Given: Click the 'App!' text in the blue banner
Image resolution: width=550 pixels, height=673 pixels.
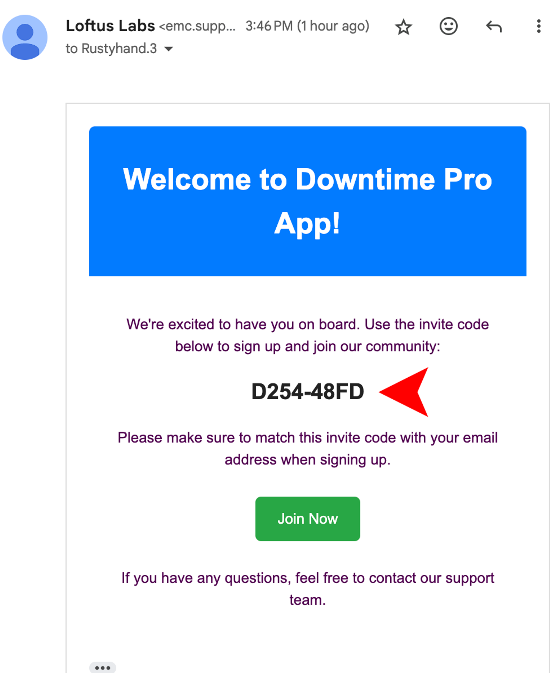Looking at the screenshot, I should (x=307, y=224).
